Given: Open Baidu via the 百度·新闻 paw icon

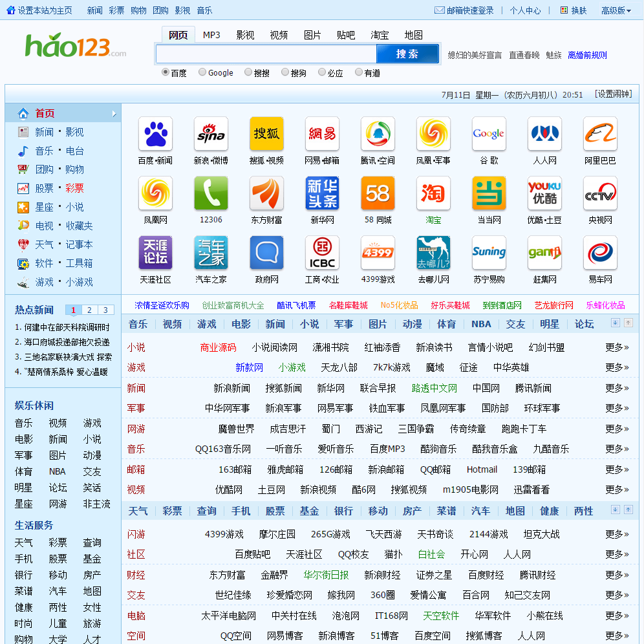Looking at the screenshot, I should (156, 133).
